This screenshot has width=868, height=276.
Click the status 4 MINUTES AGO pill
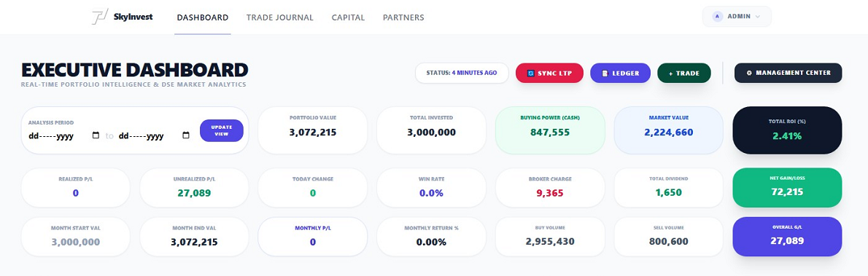[462, 73]
